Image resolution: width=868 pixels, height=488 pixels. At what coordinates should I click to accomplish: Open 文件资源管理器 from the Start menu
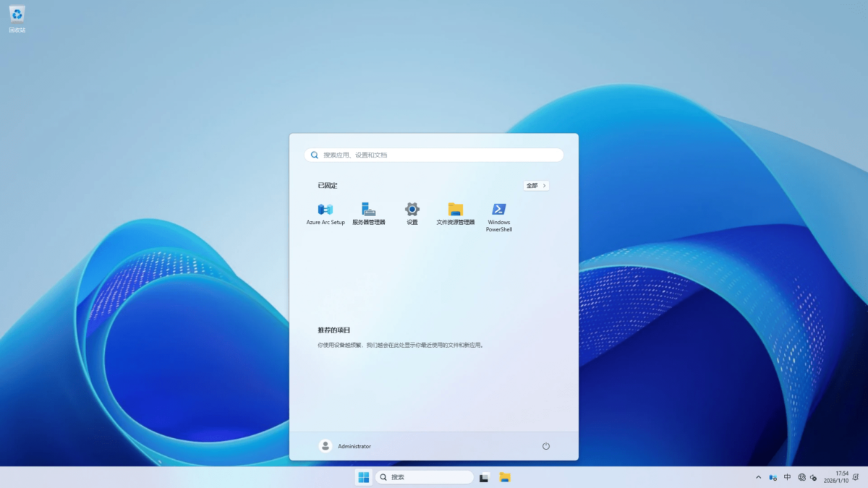point(454,210)
